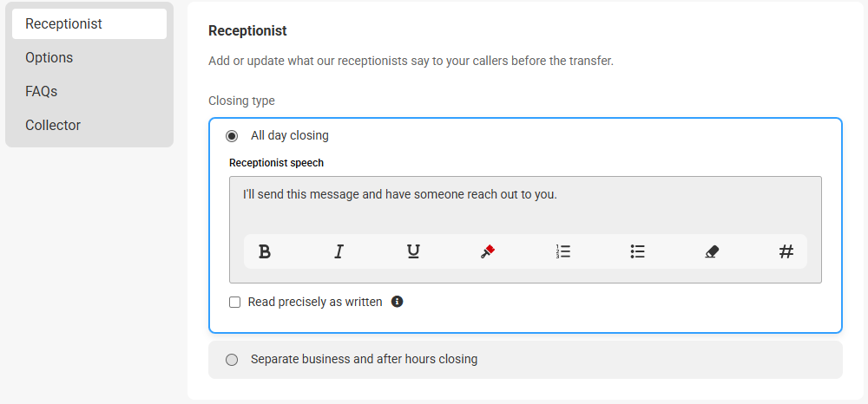Select the All day closing radio button

click(x=232, y=136)
